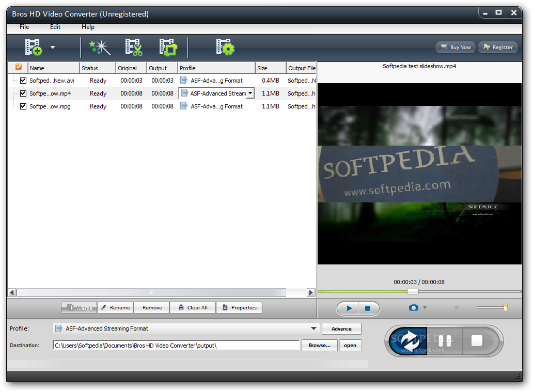The height and width of the screenshot is (392, 533).
Task: Click the left arrow of horizontal scrollbar
Action: (12, 292)
